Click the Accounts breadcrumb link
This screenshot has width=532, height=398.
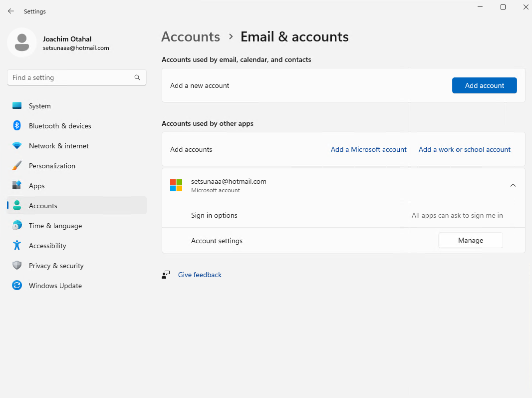click(x=191, y=36)
